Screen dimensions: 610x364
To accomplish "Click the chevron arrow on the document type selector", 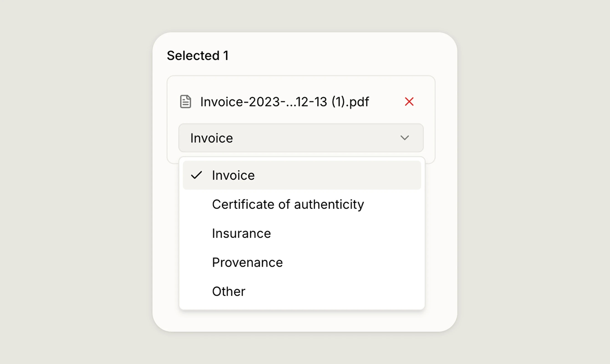I will pos(405,138).
